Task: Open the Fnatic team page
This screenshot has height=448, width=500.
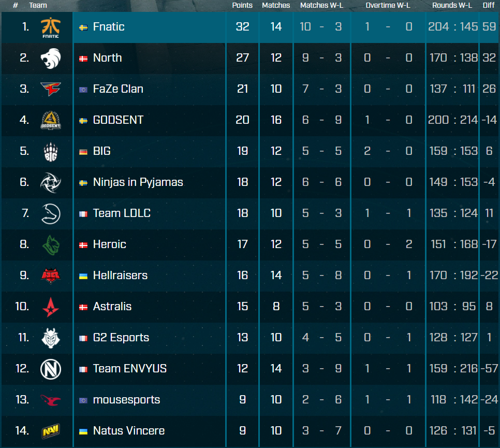Action: 109,27
